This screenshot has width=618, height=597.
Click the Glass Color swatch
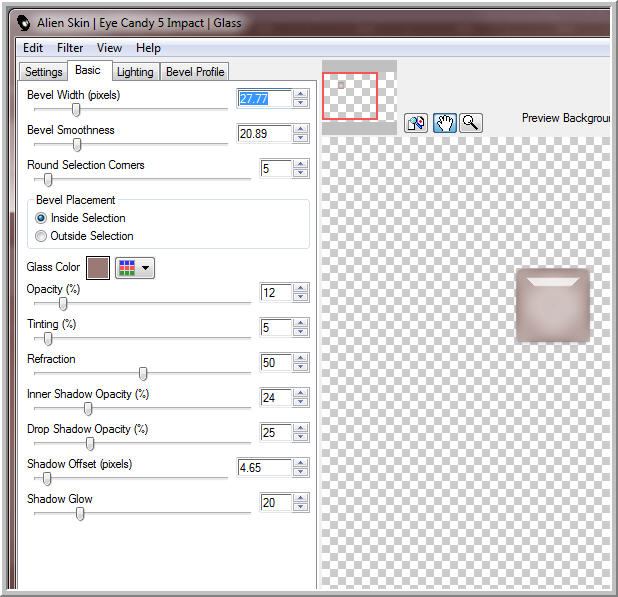coord(98,268)
